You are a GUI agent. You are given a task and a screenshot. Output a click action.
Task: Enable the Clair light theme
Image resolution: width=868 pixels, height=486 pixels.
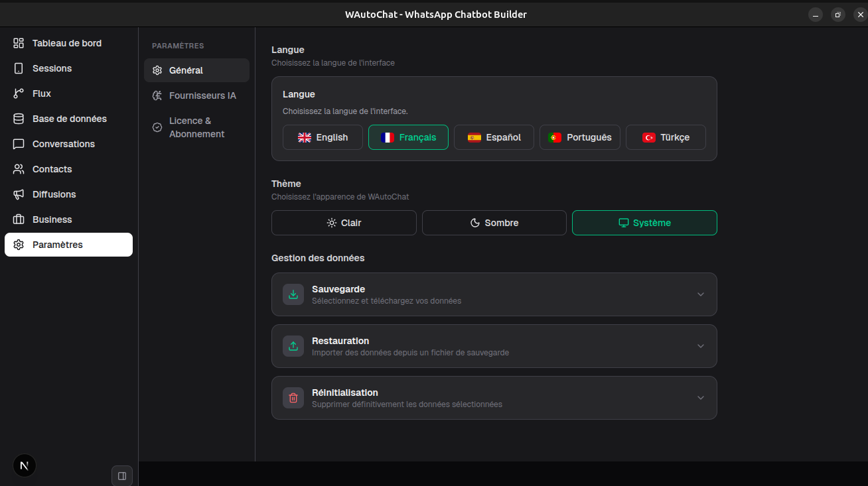point(344,223)
